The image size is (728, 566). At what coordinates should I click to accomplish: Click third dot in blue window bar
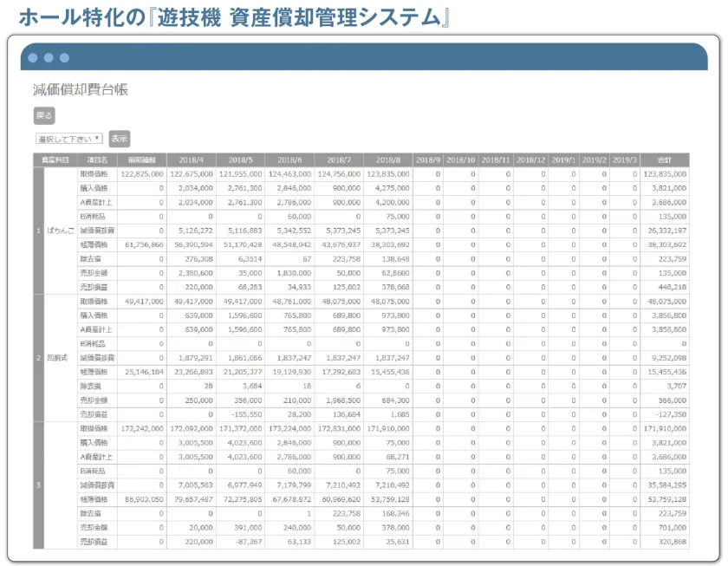pos(64,57)
